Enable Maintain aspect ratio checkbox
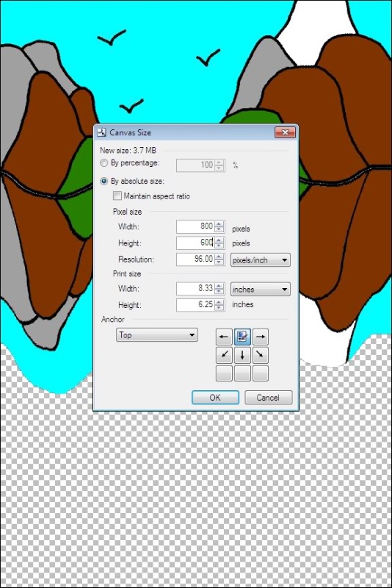 point(117,196)
